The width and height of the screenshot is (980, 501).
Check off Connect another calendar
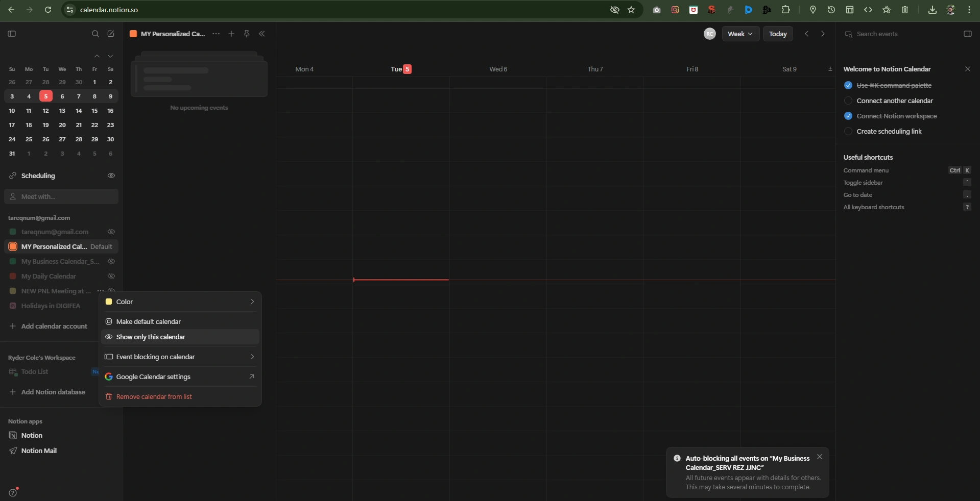(848, 101)
